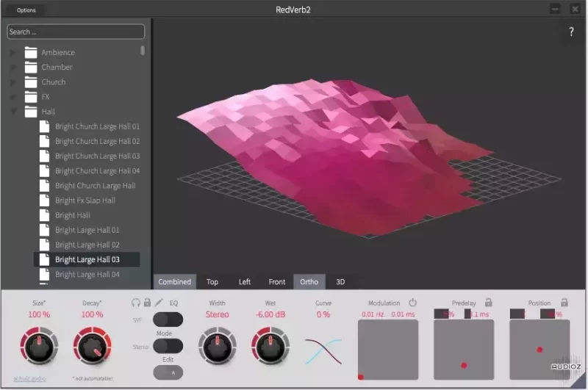Screen dimensions: 588x390
Task: Click the Position lock icon
Action: pos(564,302)
